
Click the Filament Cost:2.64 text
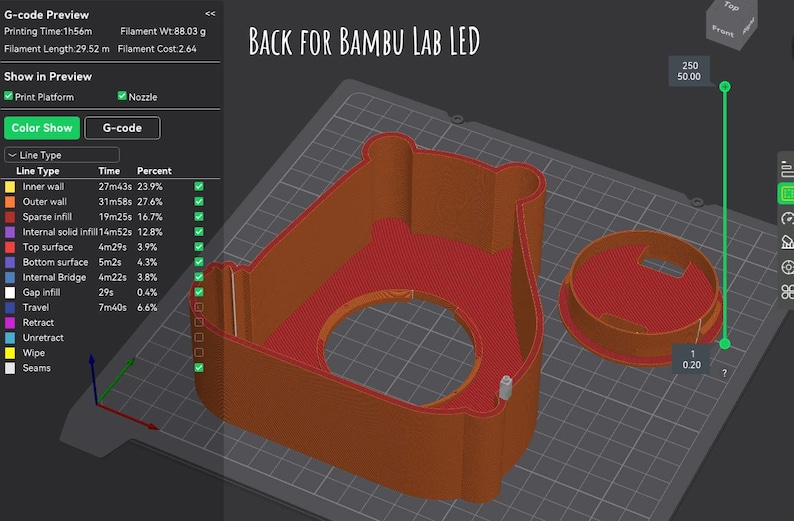(x=157, y=49)
